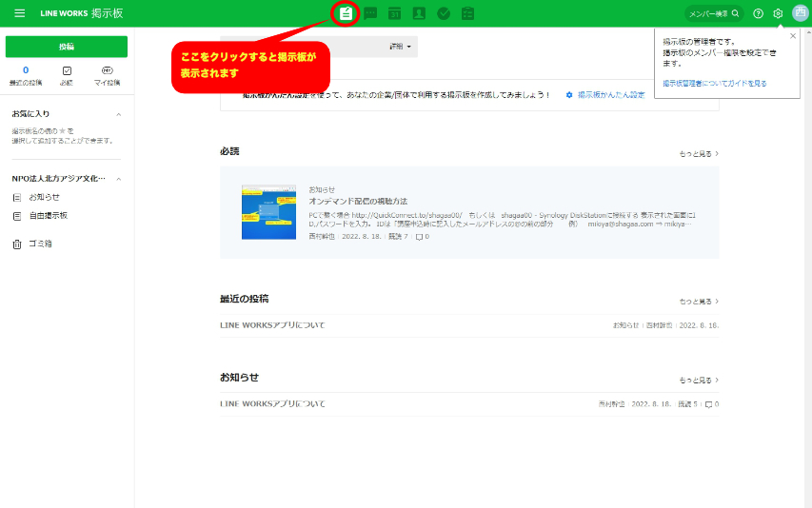The width and height of the screenshot is (812, 508).
Task: Click the help question mark icon
Action: click(758, 13)
